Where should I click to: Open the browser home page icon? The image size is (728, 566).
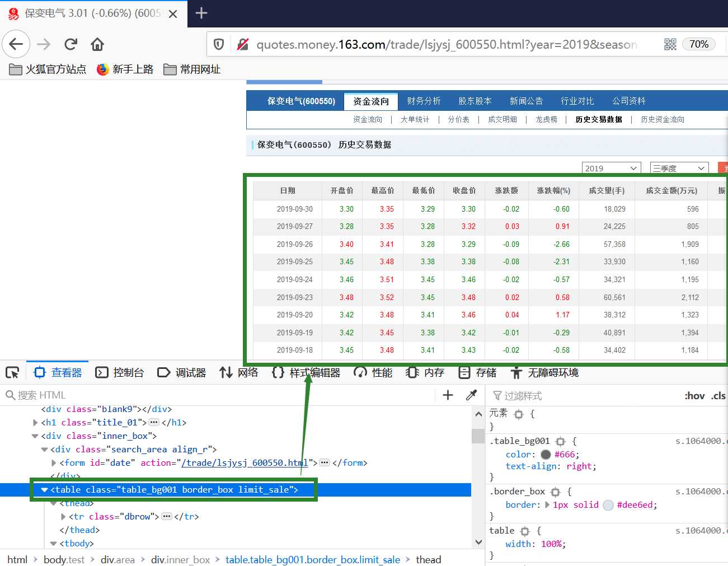tap(97, 44)
